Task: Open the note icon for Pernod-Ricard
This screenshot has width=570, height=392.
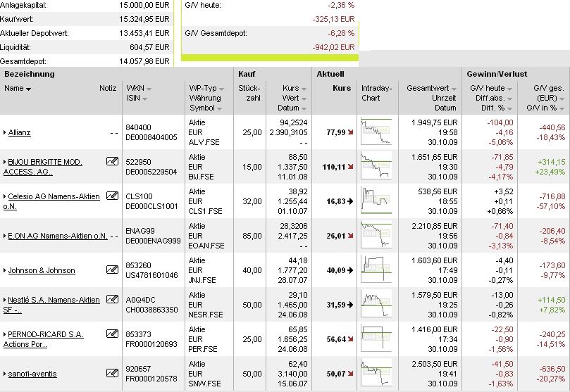Action: pos(112,334)
